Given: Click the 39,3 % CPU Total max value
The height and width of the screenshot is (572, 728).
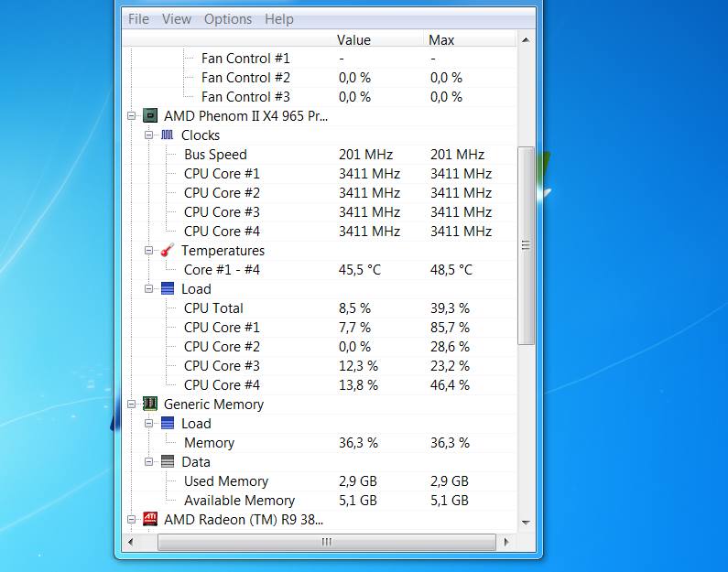Looking at the screenshot, I should (x=450, y=308).
